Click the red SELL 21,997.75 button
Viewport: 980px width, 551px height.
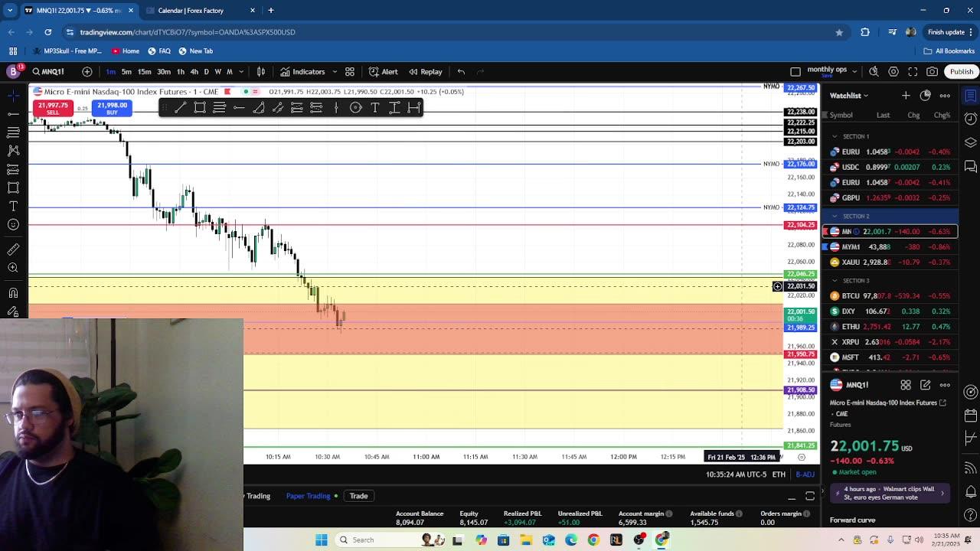[x=52, y=109]
